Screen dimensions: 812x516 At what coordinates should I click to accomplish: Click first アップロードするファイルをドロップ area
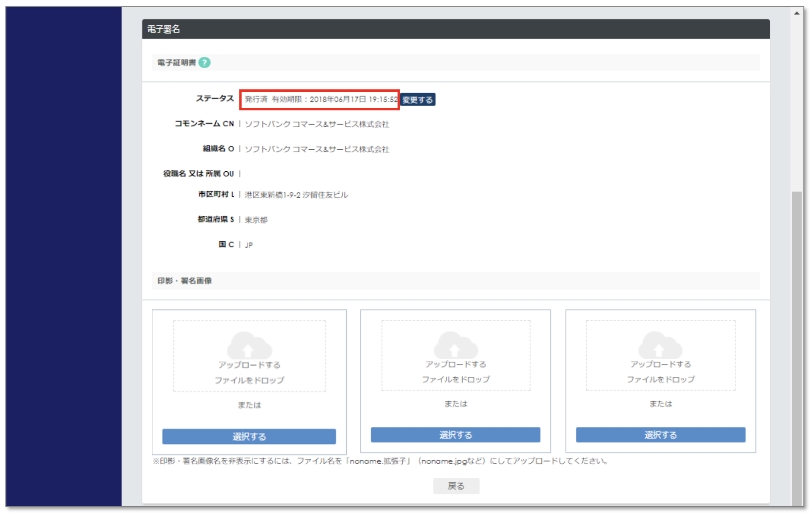tap(249, 373)
